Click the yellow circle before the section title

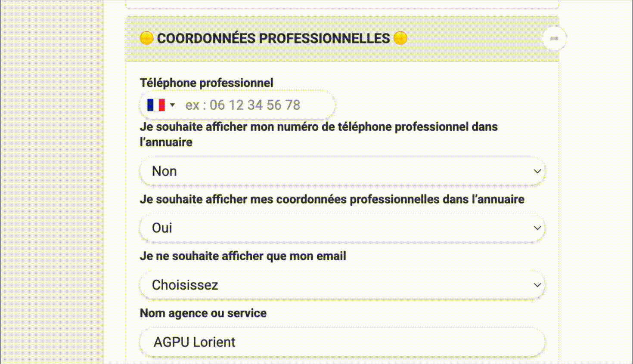(146, 38)
